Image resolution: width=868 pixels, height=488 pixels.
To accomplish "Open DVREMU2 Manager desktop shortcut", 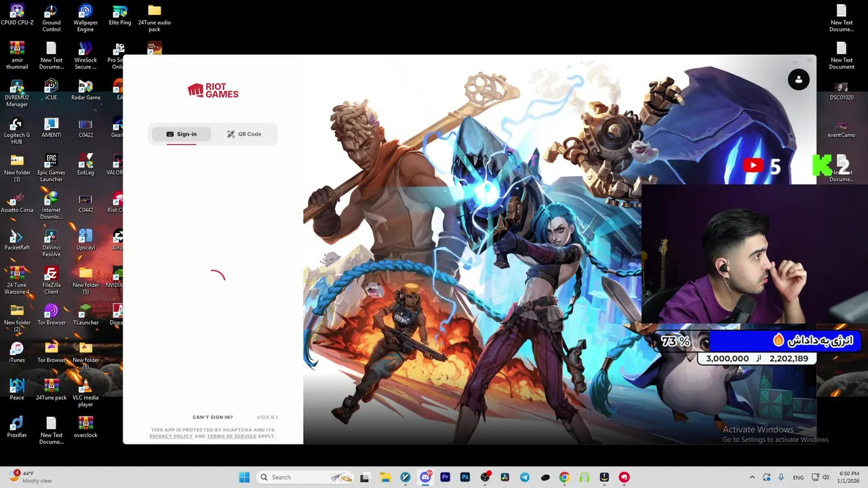I will (17, 94).
